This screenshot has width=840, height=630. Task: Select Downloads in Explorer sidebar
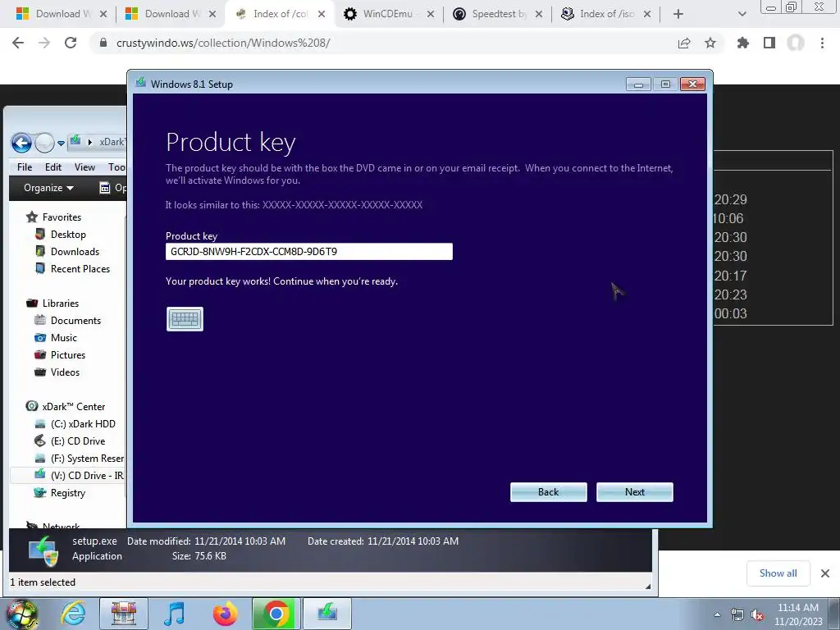pos(67,251)
